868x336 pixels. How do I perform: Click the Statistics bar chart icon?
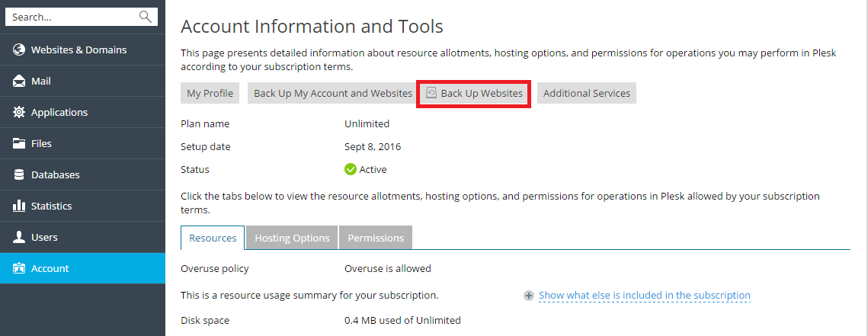tap(19, 206)
